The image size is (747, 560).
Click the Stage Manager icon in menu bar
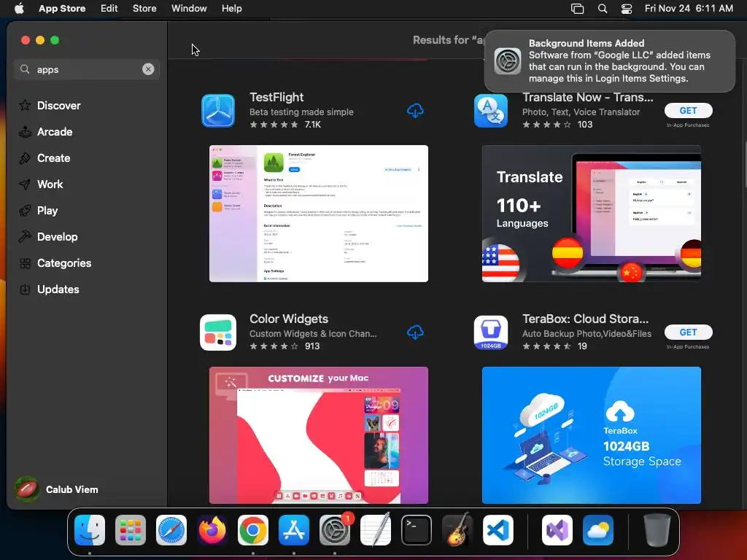(578, 8)
